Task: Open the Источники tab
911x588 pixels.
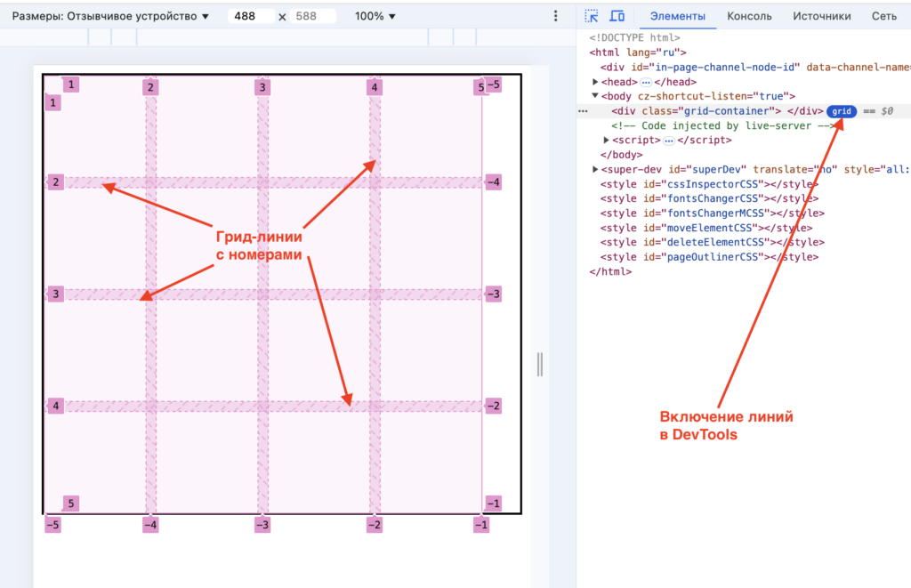Action: [x=822, y=15]
